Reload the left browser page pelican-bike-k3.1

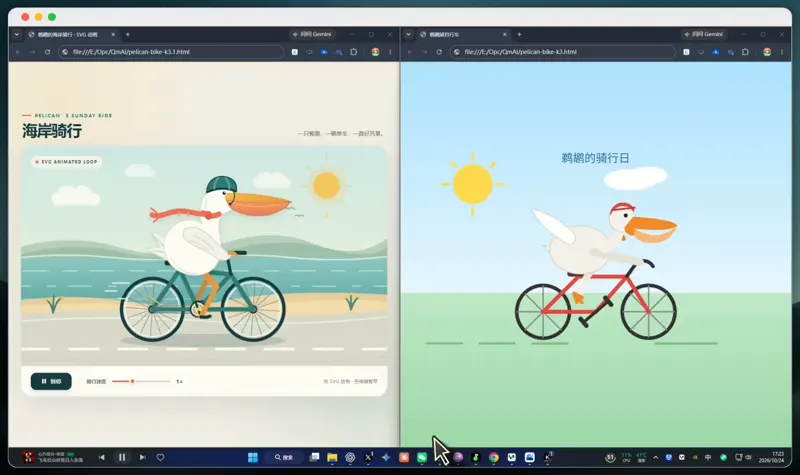pyautogui.click(x=47, y=52)
